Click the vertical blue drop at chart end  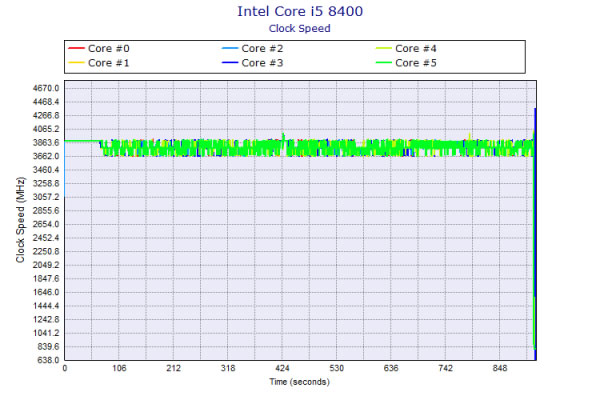coord(535,234)
